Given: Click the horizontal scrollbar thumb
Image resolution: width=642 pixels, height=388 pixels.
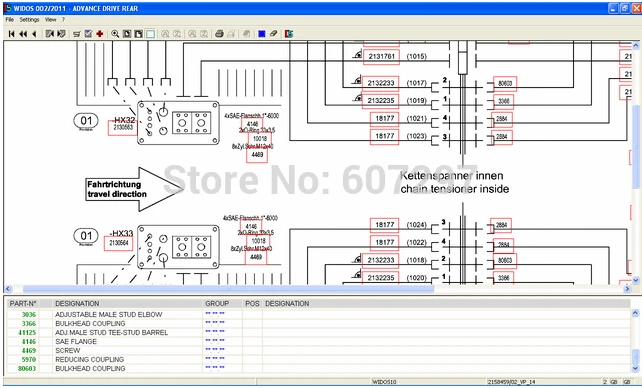Looking at the screenshot, I should [x=228, y=289].
